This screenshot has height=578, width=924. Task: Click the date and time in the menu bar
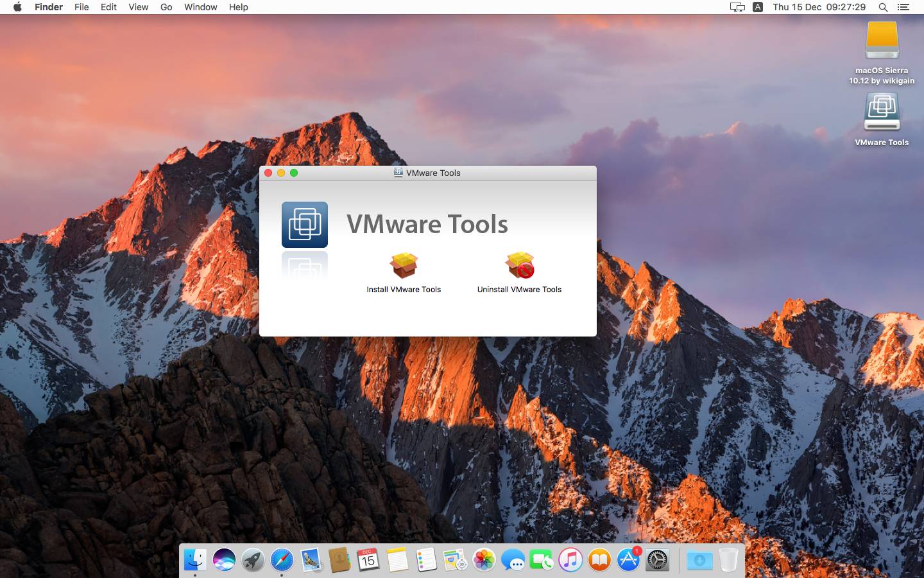point(819,7)
